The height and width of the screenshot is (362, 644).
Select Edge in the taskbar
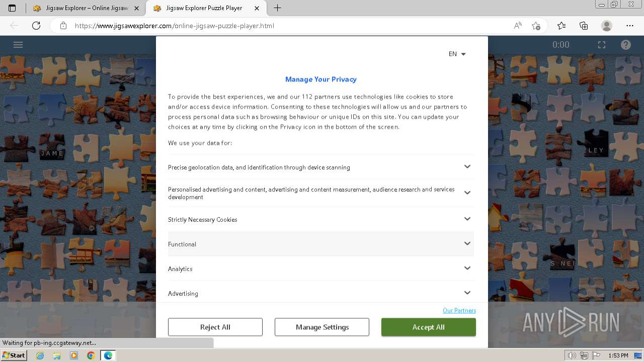point(108,355)
